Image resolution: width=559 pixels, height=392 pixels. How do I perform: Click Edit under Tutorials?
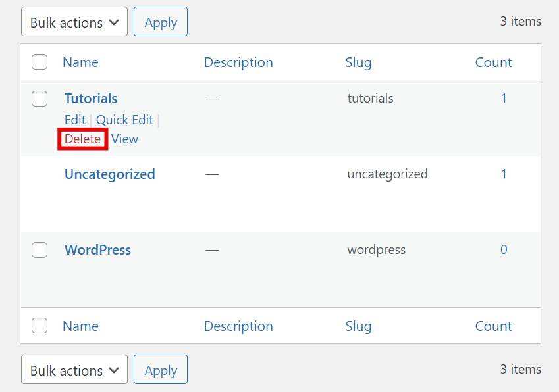coord(75,120)
